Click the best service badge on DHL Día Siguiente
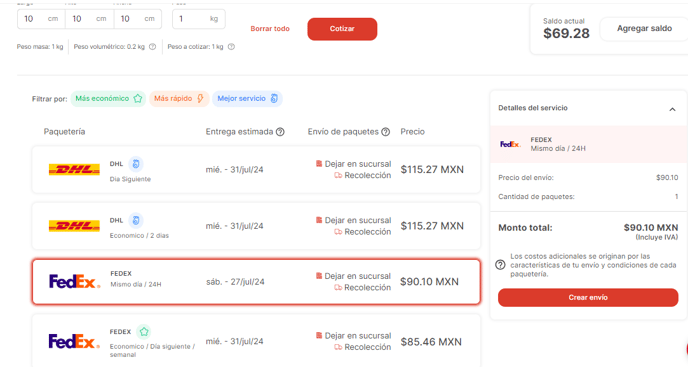This screenshot has height=367, width=688. click(x=136, y=164)
